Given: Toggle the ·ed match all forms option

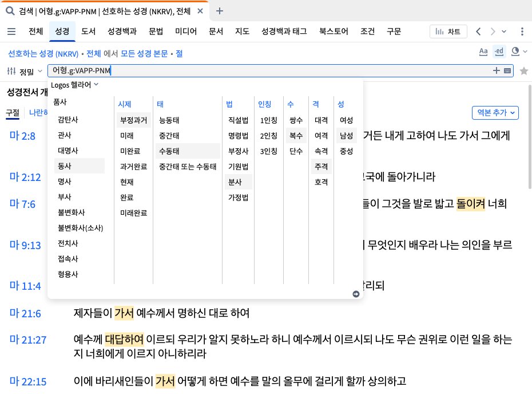Looking at the screenshot, I should (x=499, y=52).
